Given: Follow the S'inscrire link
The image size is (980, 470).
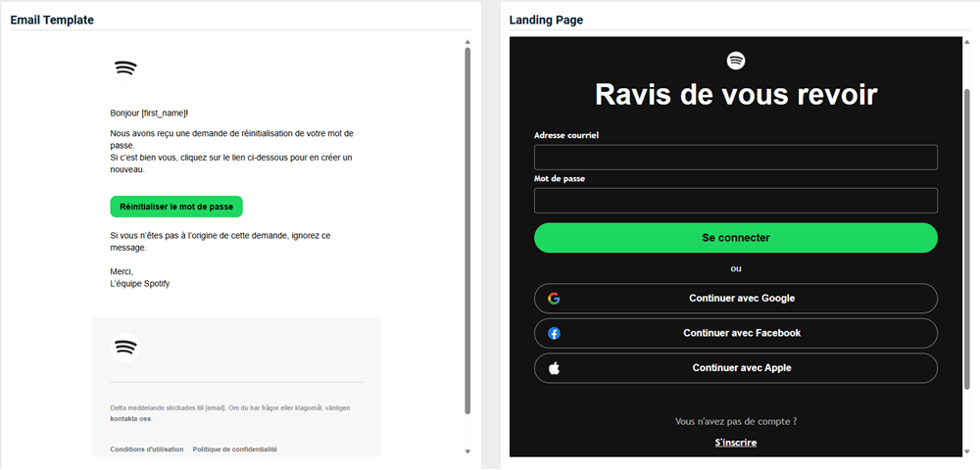Looking at the screenshot, I should pos(736,443).
